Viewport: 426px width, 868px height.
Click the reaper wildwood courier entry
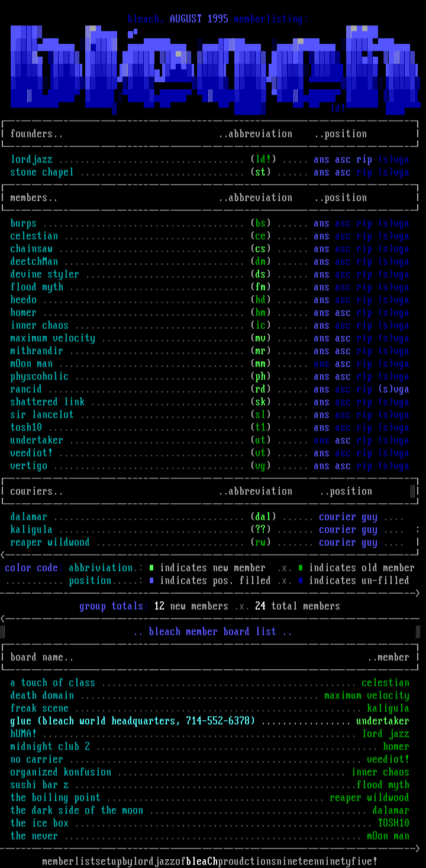(x=50, y=543)
